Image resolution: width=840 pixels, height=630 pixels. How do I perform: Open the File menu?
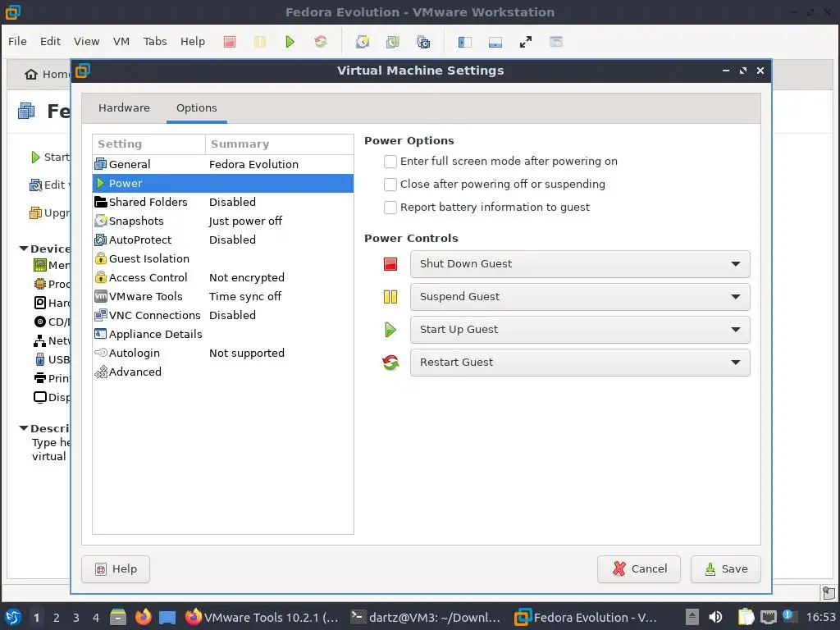(x=17, y=41)
